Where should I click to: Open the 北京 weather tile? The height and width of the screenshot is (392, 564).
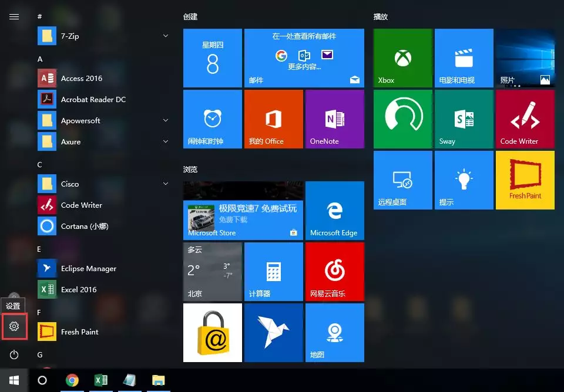212,271
